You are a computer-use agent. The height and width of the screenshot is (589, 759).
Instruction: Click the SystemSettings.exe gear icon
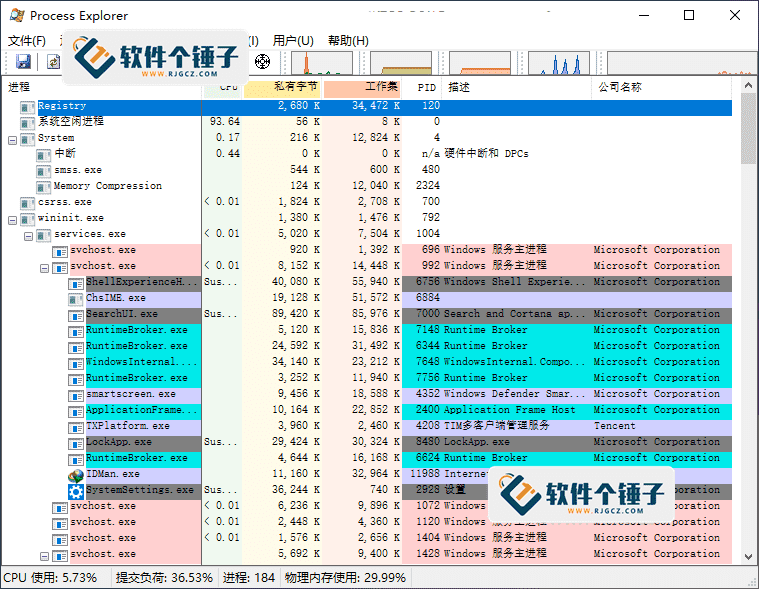point(76,492)
